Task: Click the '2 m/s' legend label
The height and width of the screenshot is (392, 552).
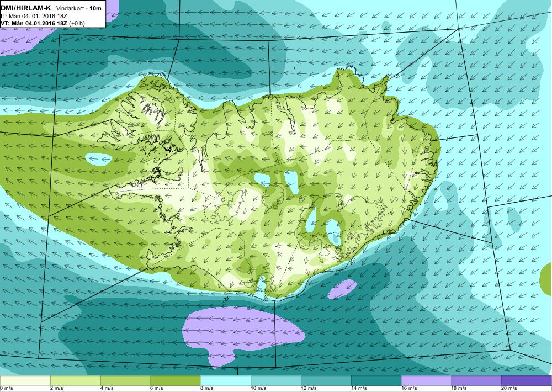Action: [x=58, y=389]
